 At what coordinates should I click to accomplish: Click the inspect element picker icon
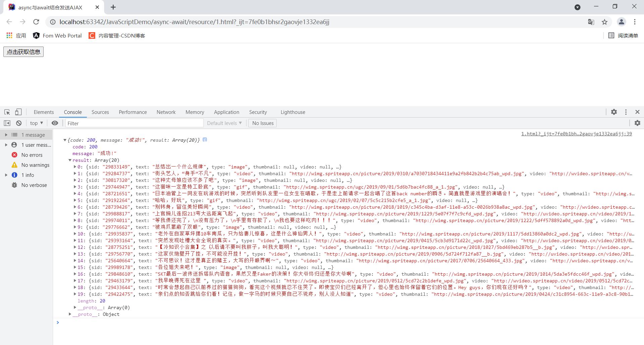pyautogui.click(x=7, y=112)
